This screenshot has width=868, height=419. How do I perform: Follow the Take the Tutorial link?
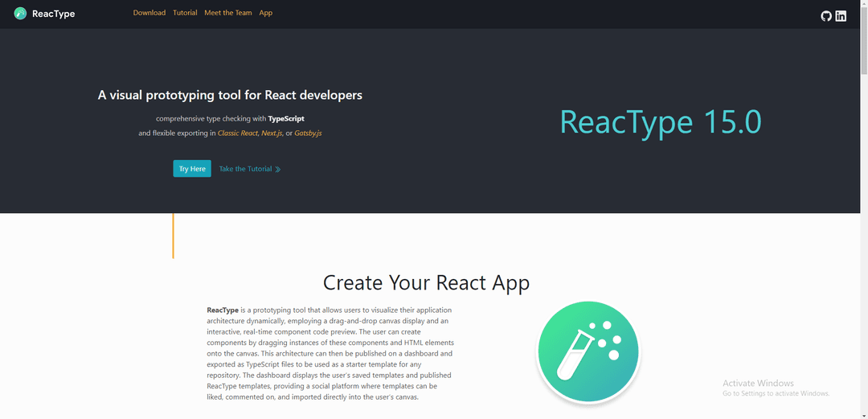[245, 169]
